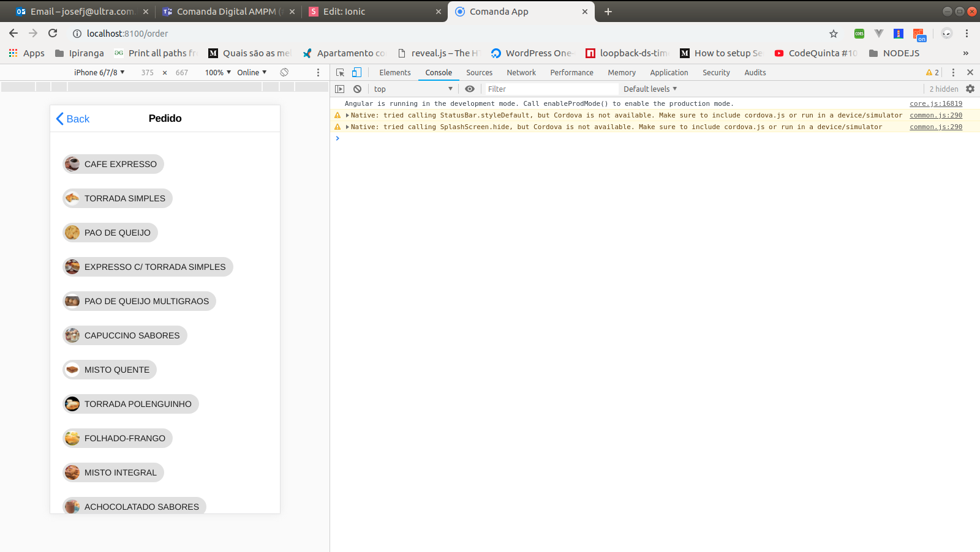Viewport: 980px width, 552px height.
Task: Select the PAO DE QUEIJO chip
Action: [x=110, y=233]
